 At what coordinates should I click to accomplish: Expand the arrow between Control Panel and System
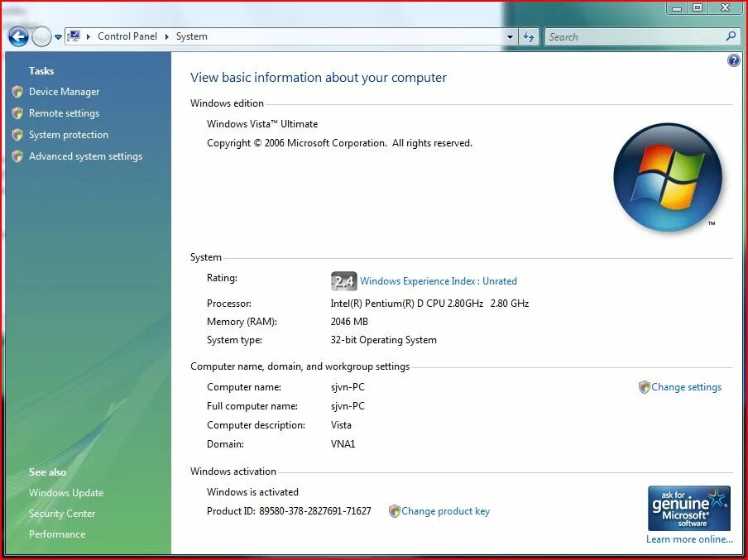[167, 36]
